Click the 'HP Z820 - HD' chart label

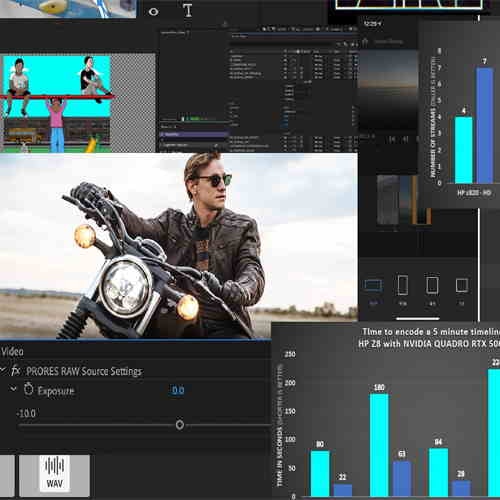(x=474, y=193)
